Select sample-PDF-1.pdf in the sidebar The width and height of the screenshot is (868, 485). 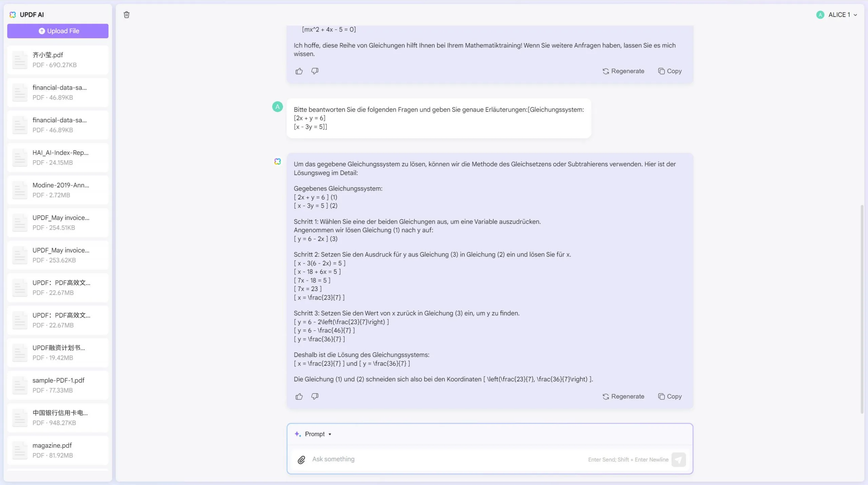point(58,385)
